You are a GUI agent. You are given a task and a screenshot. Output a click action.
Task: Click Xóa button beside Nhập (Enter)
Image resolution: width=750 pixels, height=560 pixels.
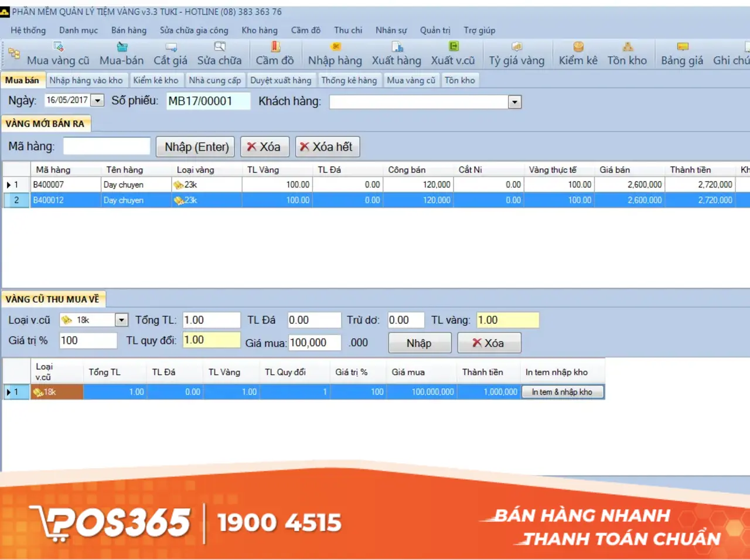(x=264, y=147)
